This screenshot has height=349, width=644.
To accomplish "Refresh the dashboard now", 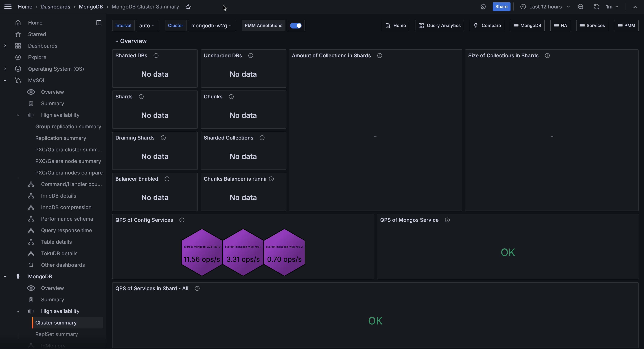I will [x=596, y=7].
